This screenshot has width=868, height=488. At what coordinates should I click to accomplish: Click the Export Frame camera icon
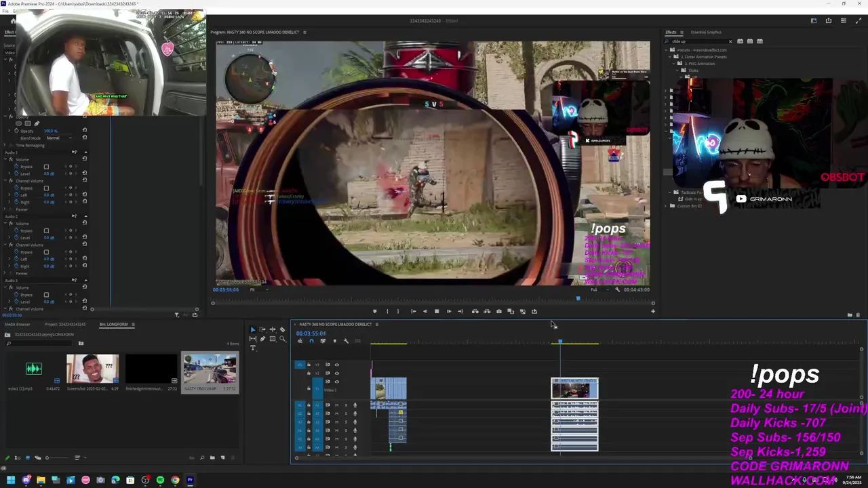(x=499, y=311)
